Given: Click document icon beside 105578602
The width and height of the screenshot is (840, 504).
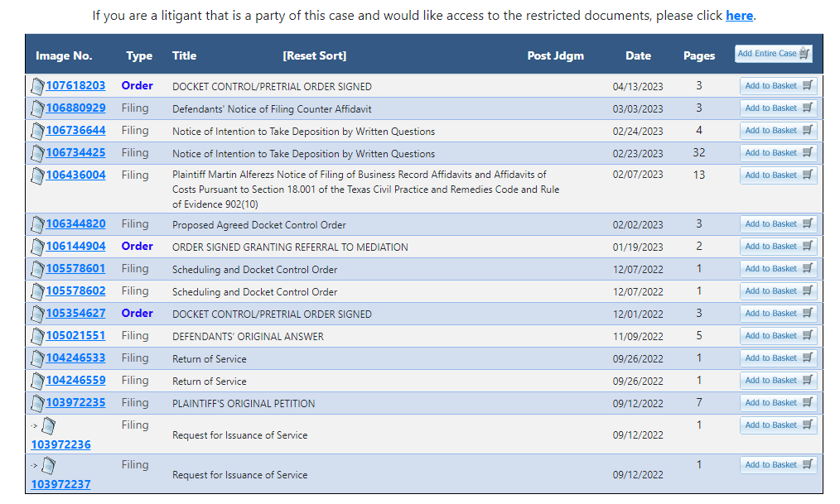Looking at the screenshot, I should click(37, 292).
